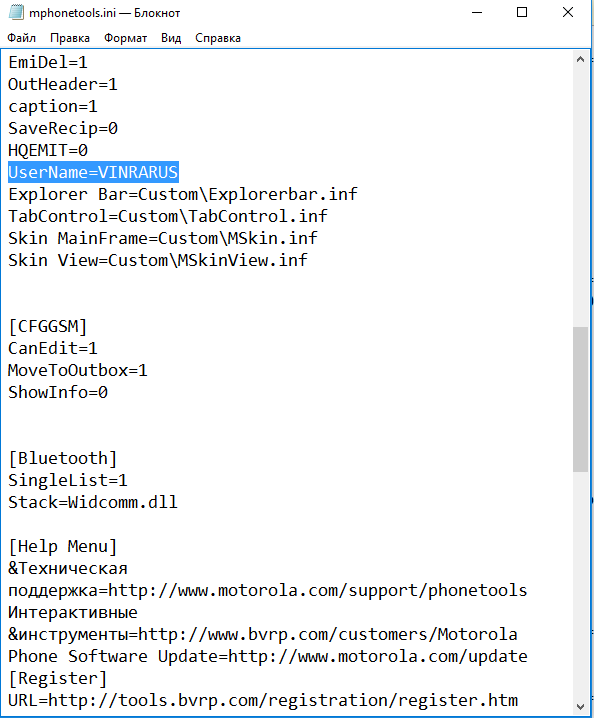Click the scrollbar up arrow
The image size is (594, 718).
pyautogui.click(x=580, y=60)
